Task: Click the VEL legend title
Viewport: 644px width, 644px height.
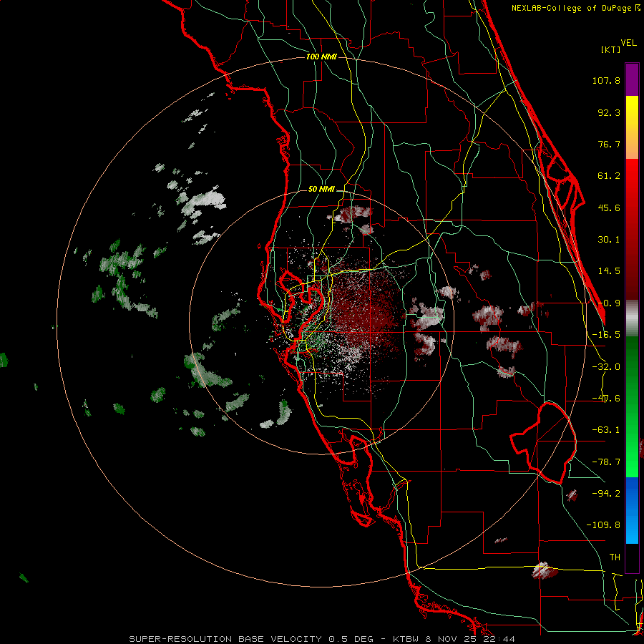Action: pyautogui.click(x=628, y=42)
